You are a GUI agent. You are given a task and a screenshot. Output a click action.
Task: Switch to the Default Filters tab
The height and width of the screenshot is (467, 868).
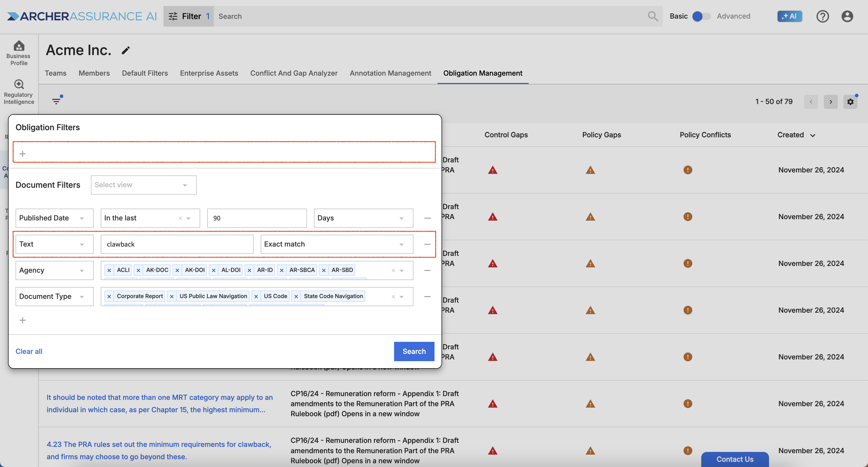coord(145,73)
